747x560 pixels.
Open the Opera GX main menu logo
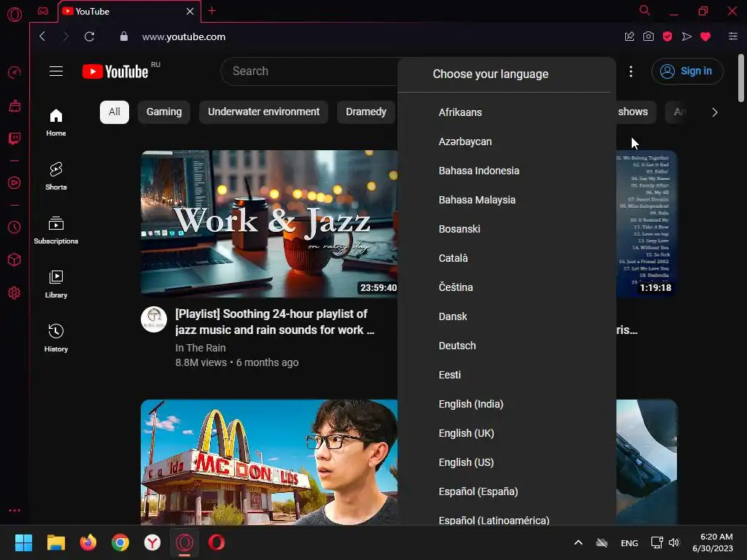point(15,15)
